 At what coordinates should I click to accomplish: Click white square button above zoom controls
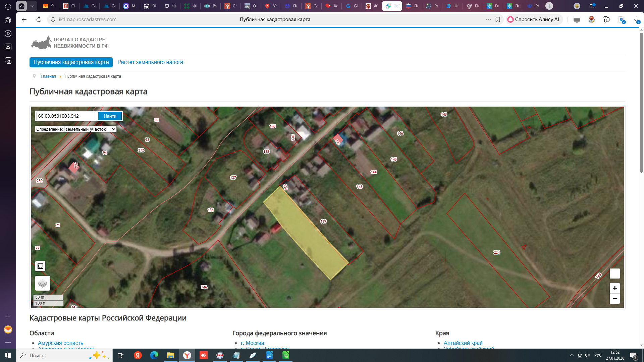(614, 274)
